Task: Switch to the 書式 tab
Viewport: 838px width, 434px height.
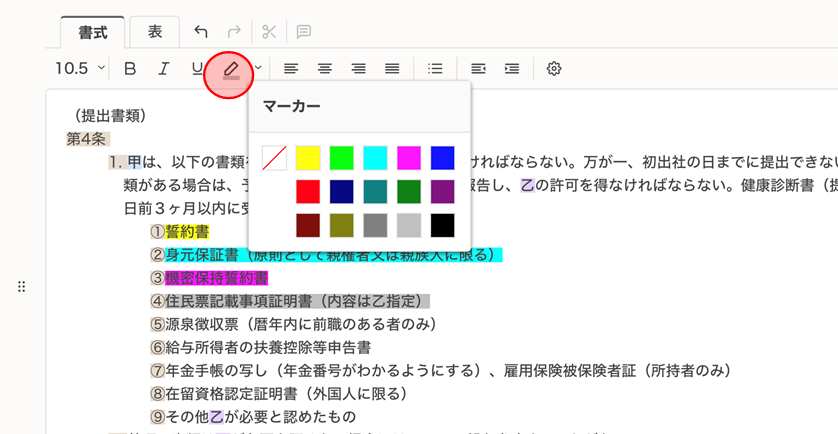Action: [x=93, y=32]
